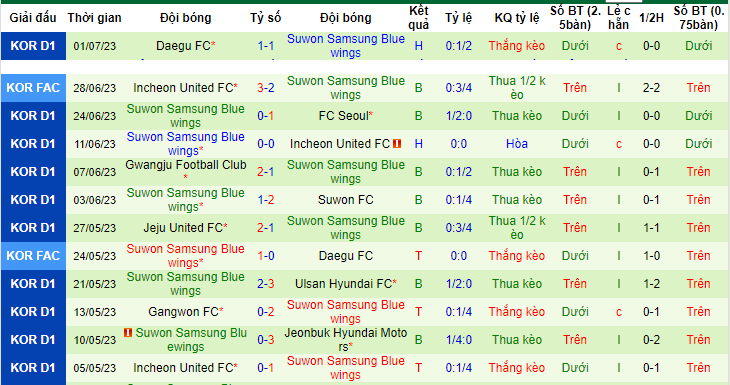Open Suwon FC away team link
Image resolution: width=730 pixels, height=385 pixels.
pos(345,200)
